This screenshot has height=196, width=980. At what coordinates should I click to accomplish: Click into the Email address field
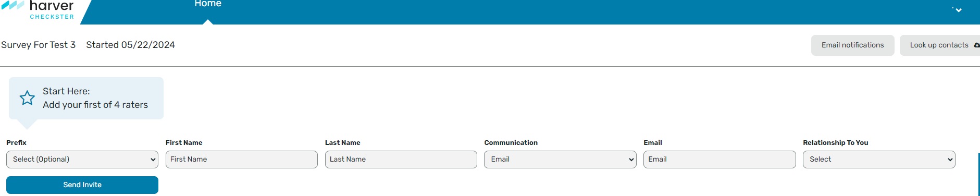(720, 160)
